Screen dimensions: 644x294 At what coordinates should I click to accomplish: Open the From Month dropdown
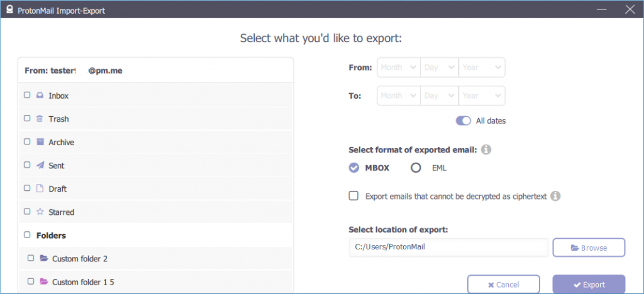click(398, 68)
